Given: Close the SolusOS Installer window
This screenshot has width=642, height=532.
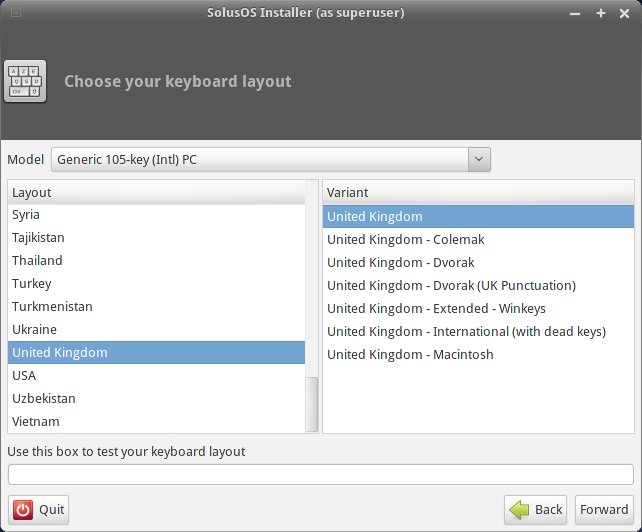Looking at the screenshot, I should pyautogui.click(x=624, y=14).
